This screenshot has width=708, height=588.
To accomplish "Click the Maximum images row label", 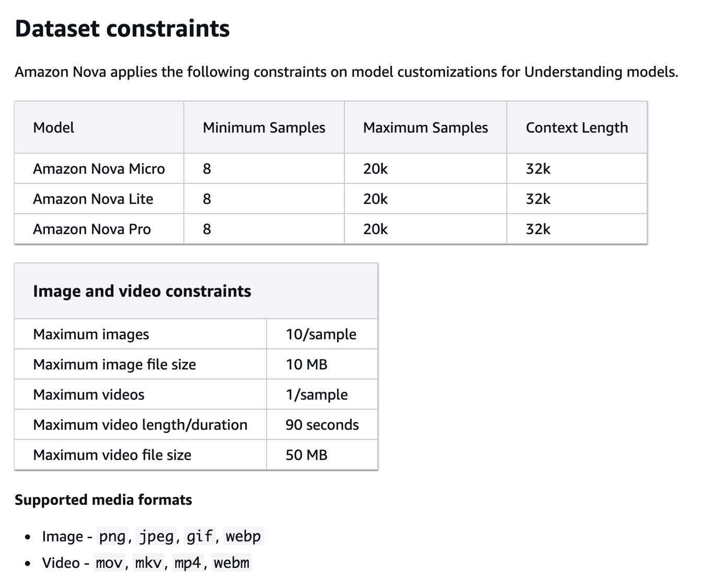I will pos(91,334).
